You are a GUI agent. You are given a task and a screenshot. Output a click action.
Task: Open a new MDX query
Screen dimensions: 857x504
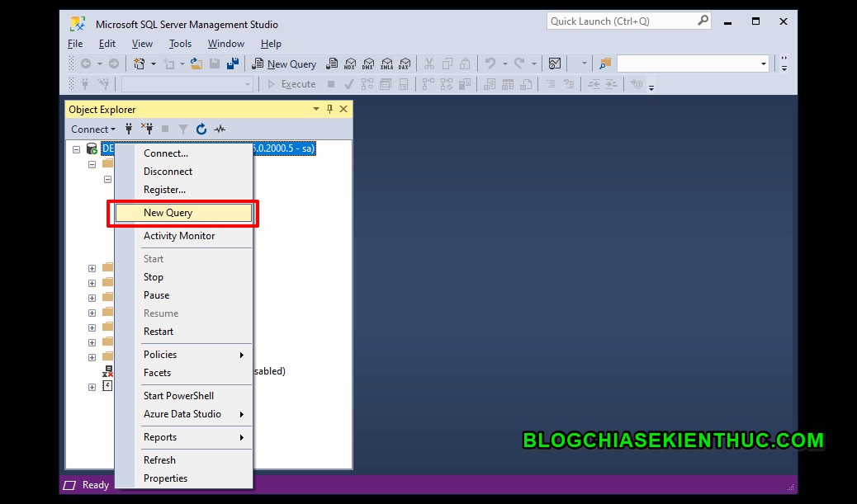[350, 64]
